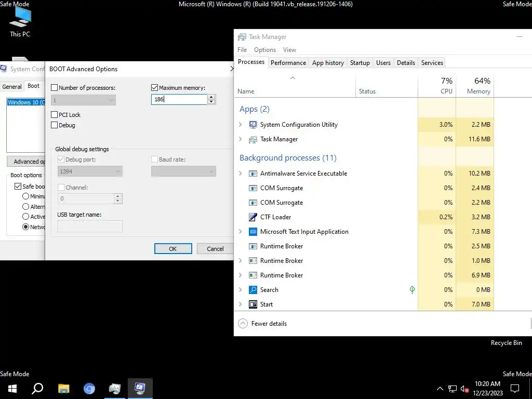Screen dimensions: 532x399
Task: Switch to Task Manager taskbar button
Action: tap(115, 389)
